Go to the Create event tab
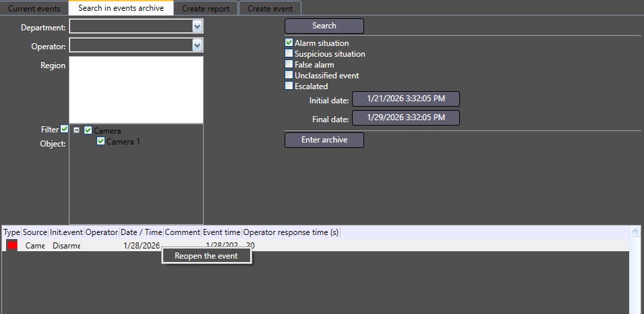The height and width of the screenshot is (314, 644). point(270,9)
